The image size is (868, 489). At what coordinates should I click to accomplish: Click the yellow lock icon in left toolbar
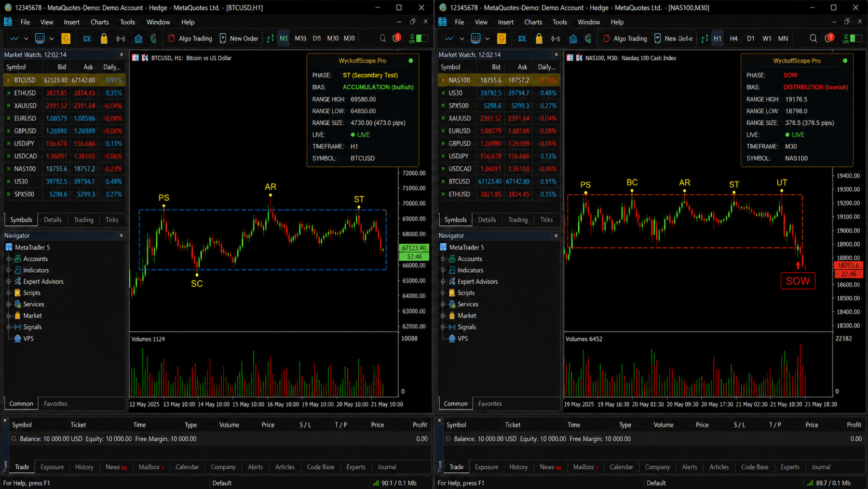pos(104,38)
